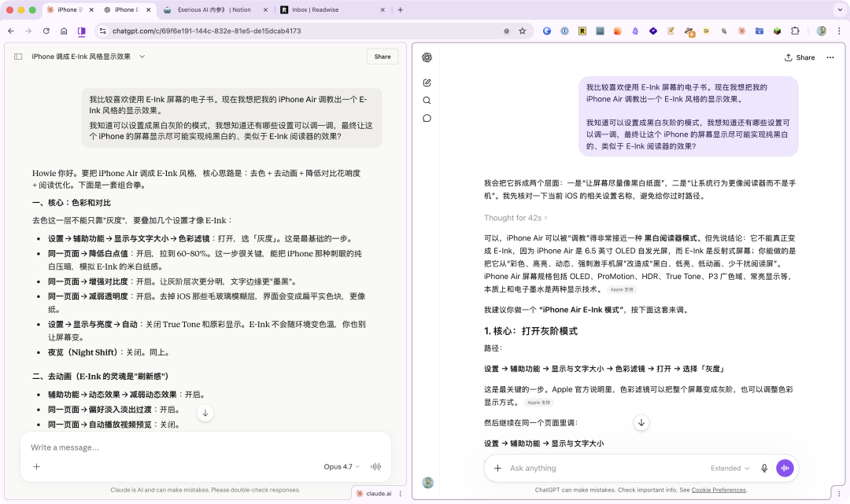Open the tab search chevron

(839, 9)
